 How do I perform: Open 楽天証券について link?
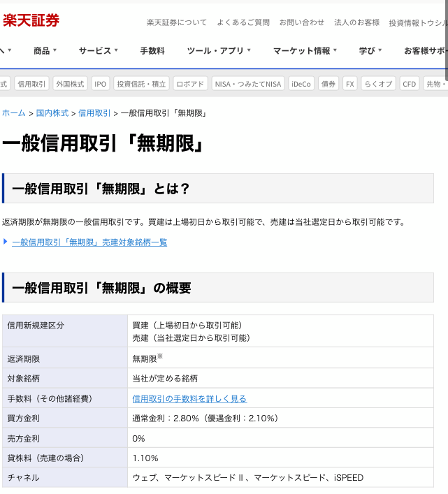coord(177,22)
